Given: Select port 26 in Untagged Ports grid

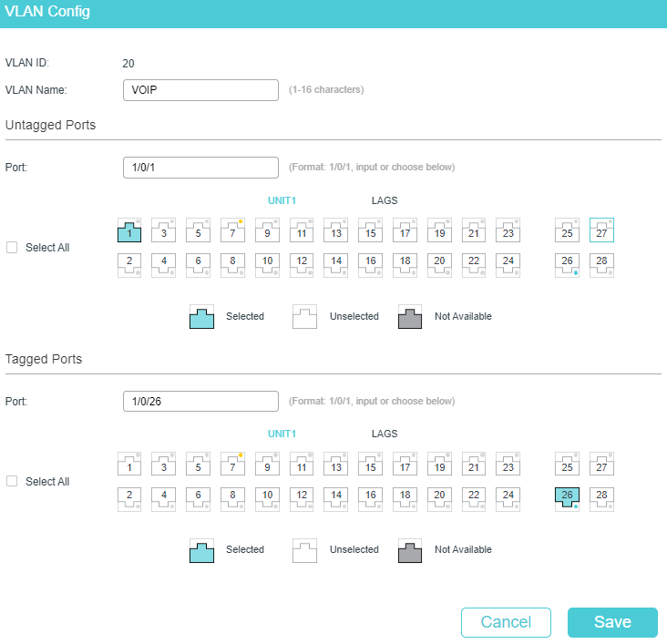Looking at the screenshot, I should click(x=567, y=265).
